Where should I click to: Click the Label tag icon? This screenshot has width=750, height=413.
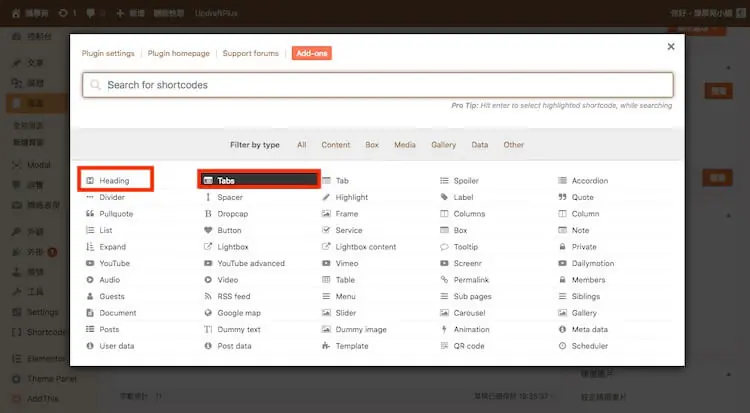[444, 197]
